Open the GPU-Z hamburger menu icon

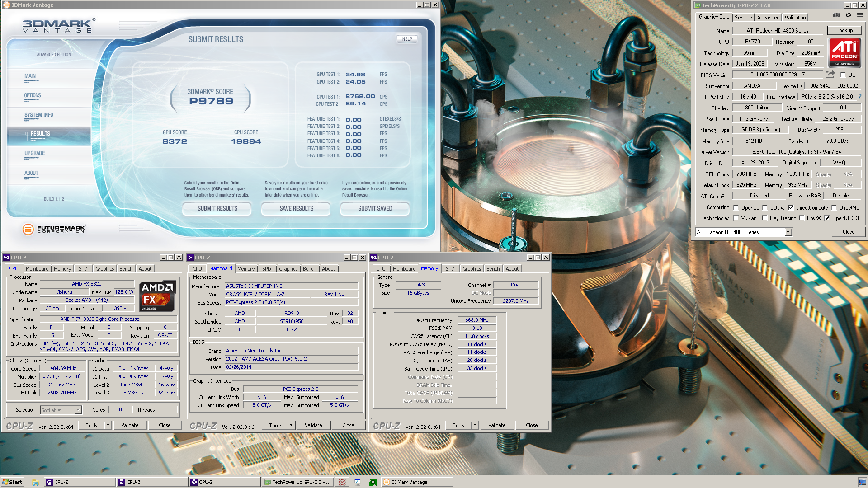pos(860,15)
